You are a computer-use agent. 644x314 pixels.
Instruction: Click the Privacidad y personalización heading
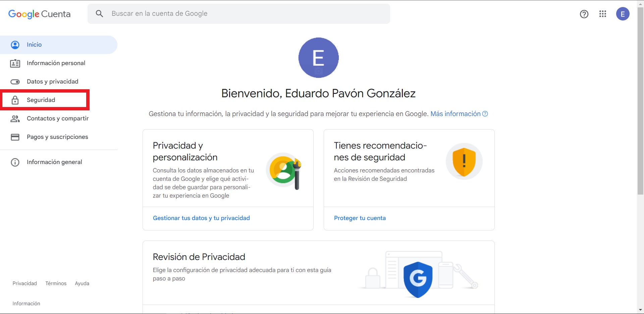pyautogui.click(x=185, y=151)
